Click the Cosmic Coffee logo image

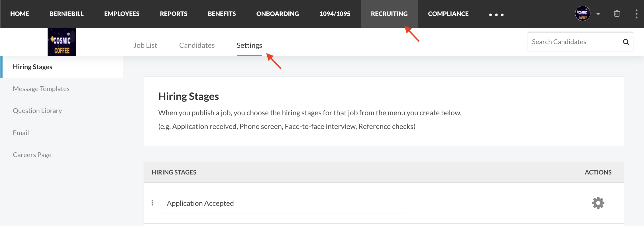(x=62, y=42)
